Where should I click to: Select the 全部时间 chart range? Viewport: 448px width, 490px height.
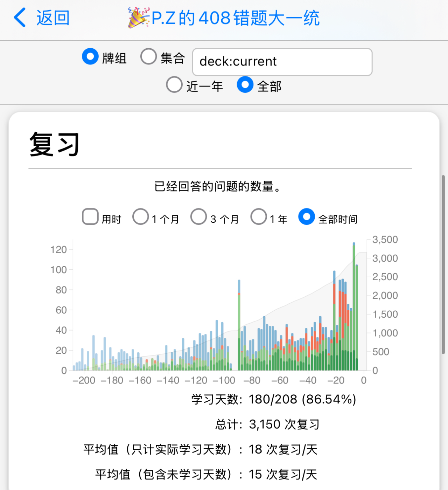[307, 217]
